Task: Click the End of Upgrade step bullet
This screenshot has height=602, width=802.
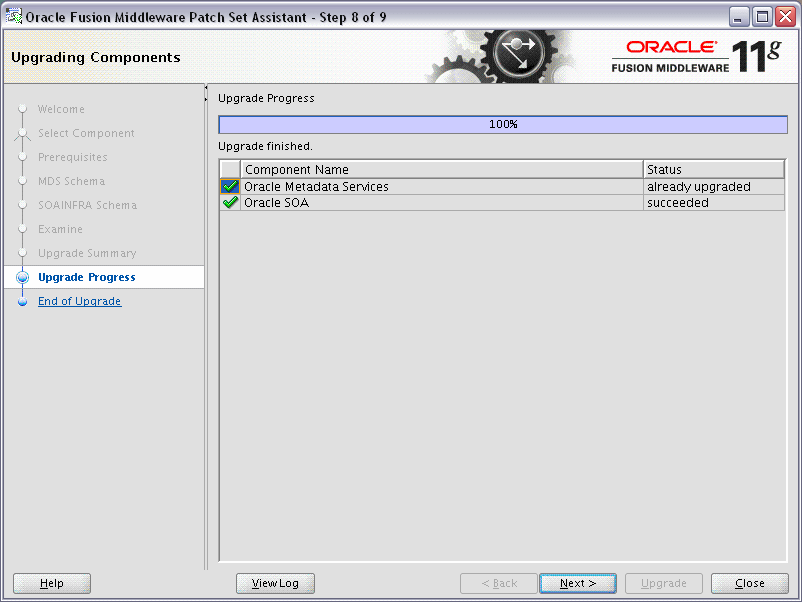Action: [23, 301]
